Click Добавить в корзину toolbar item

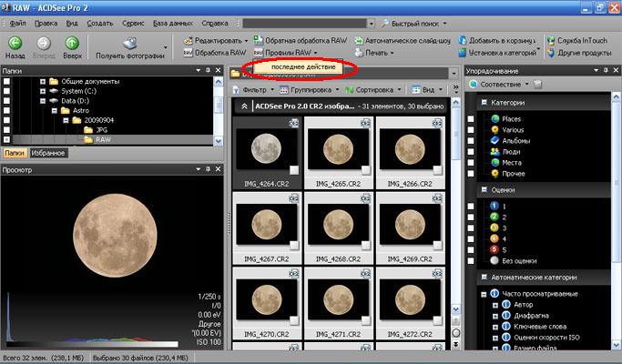click(496, 40)
